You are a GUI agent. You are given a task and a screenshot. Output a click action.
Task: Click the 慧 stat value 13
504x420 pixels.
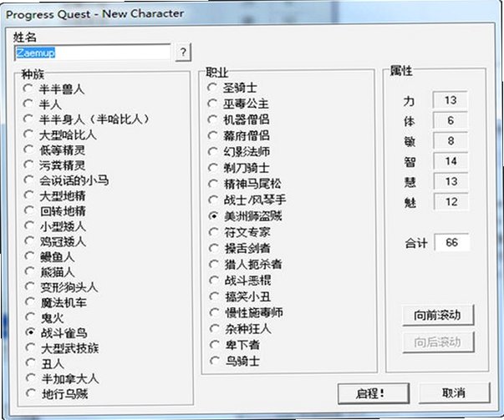451,181
